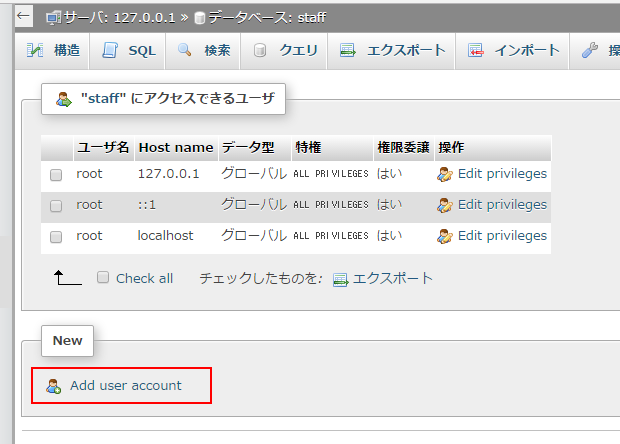This screenshot has height=444, width=620.
Task: Click the 特権 column header
Action: coord(332,147)
